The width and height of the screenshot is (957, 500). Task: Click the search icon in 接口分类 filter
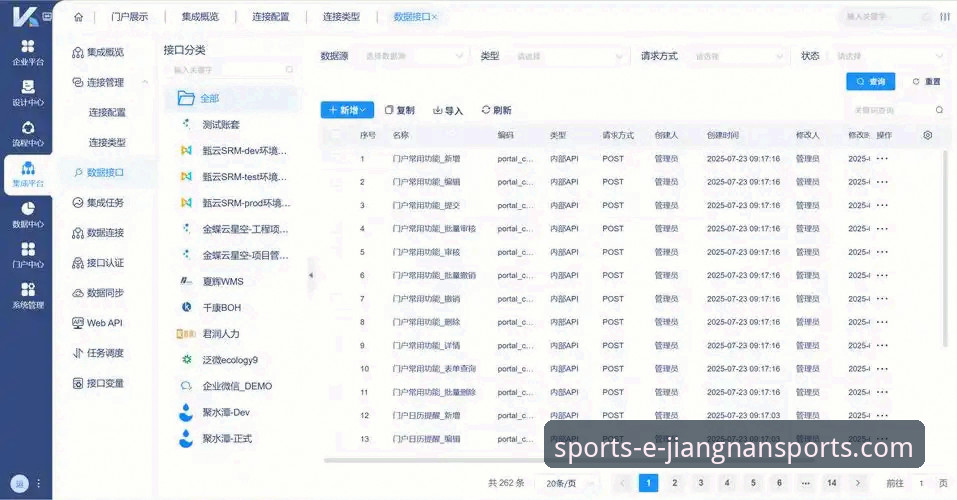(x=289, y=70)
